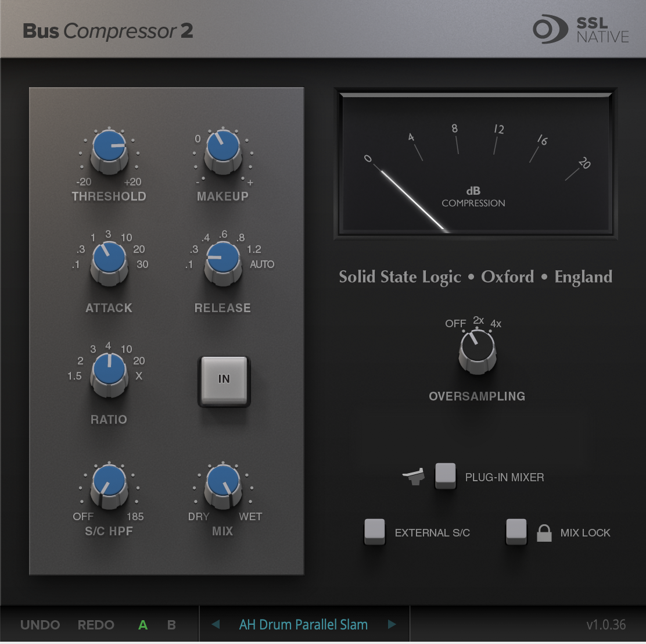Screen dimensions: 646x644
Task: Click the dB Compression gain reduction meter
Action: [475, 163]
